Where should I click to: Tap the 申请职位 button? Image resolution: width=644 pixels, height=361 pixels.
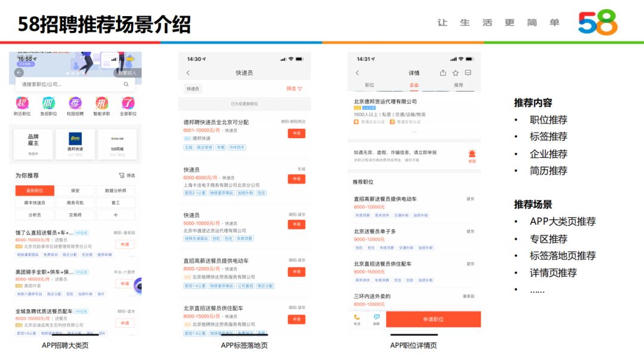tap(434, 319)
